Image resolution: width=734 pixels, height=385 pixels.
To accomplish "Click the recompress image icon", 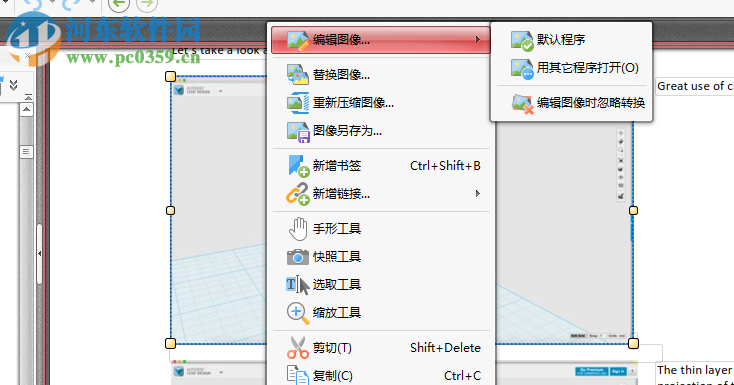I will (x=298, y=103).
